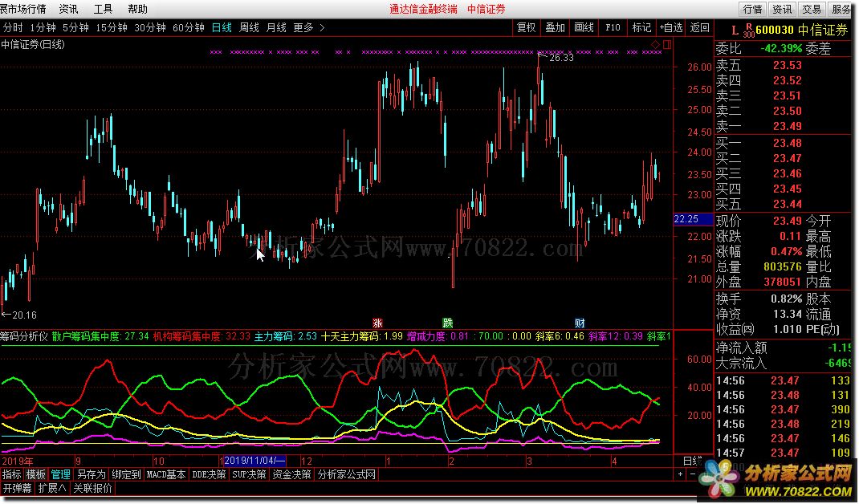Click the 绑定到 button
Screen dimensions: 859x504
(126, 474)
